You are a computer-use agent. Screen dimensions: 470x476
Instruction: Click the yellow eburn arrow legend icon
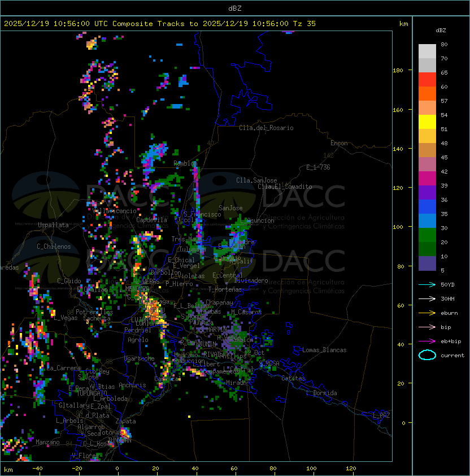pos(427,313)
